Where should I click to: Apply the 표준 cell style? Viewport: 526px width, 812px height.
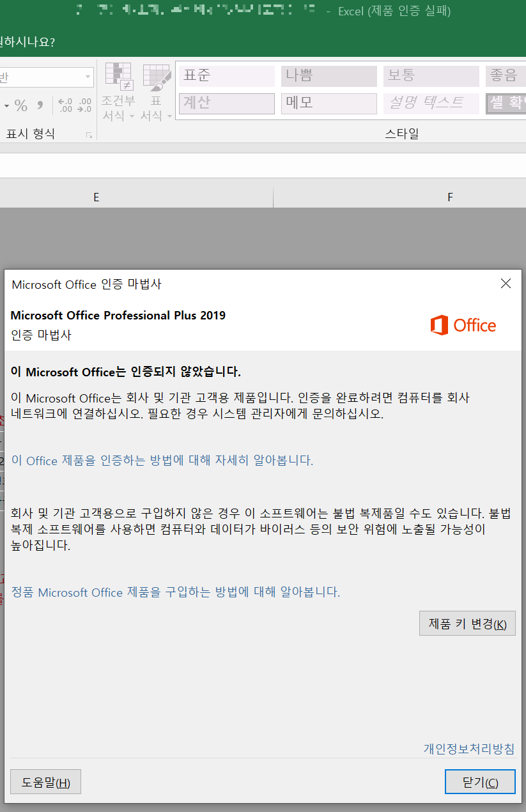(x=227, y=76)
